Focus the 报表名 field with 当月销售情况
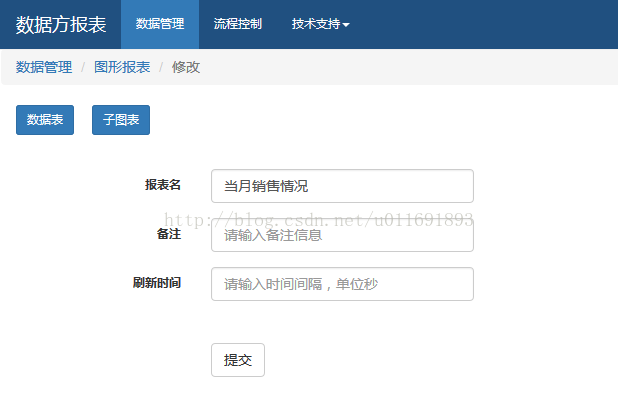Image resolution: width=618 pixels, height=418 pixels. 342,186
